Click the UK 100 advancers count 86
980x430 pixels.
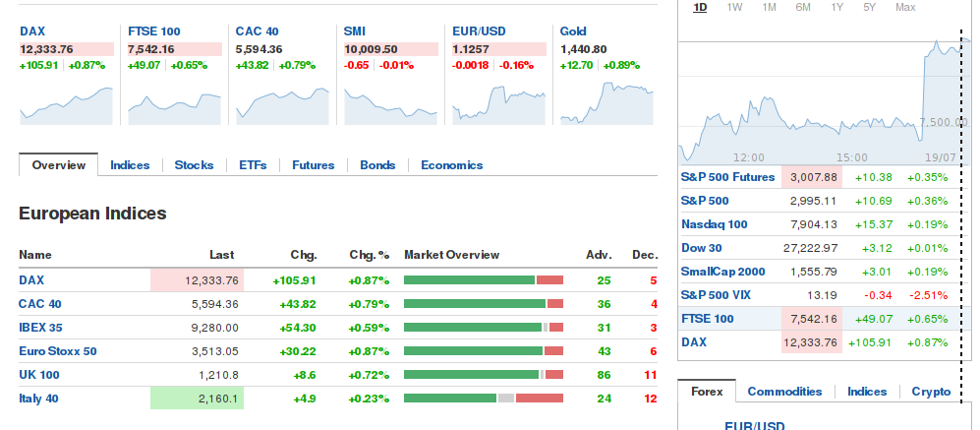[604, 376]
